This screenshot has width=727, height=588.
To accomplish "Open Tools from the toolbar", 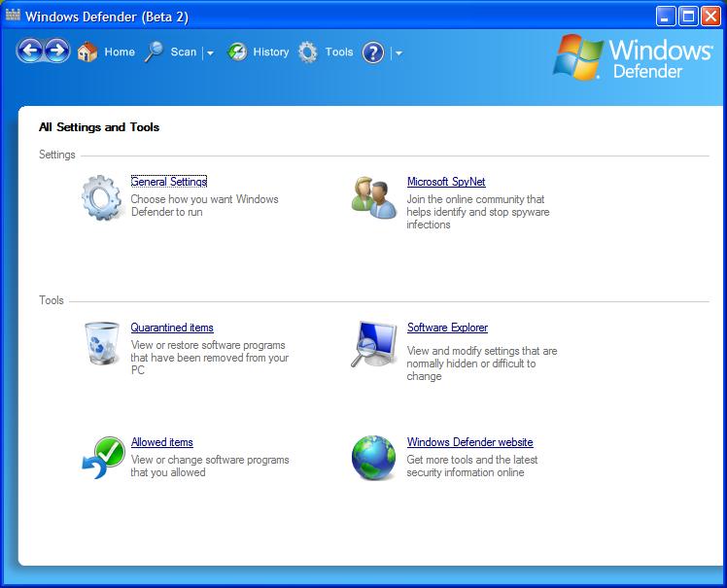I will 339,52.
